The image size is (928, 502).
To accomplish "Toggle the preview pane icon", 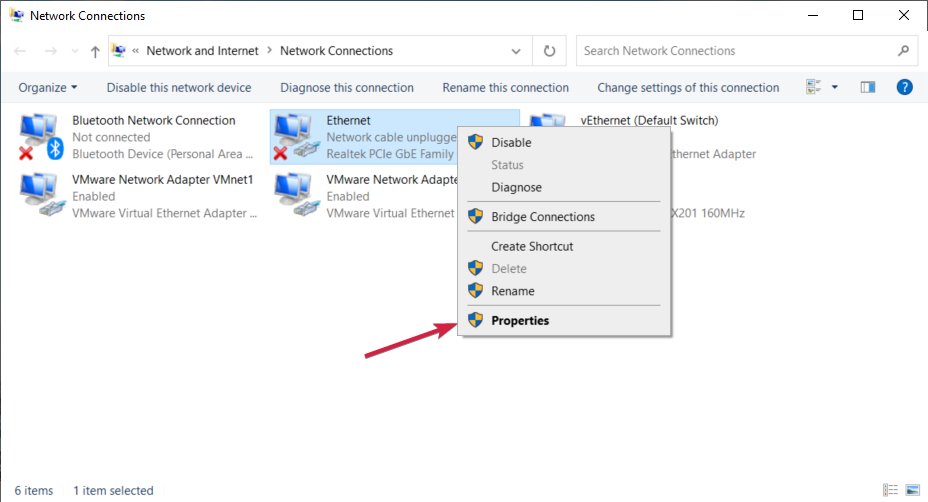I will point(868,88).
